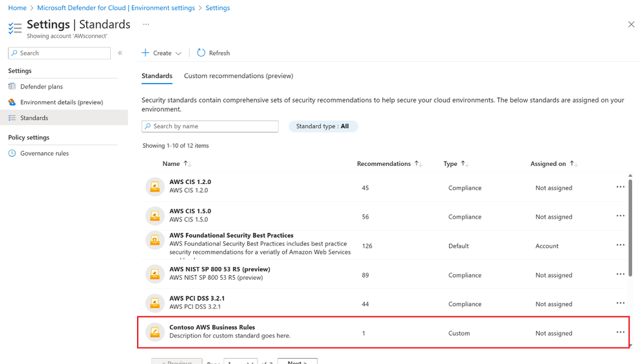Click scrollbar up arrow of standards list
Image resolution: width=643 pixels, height=364 pixels.
pos(630,176)
